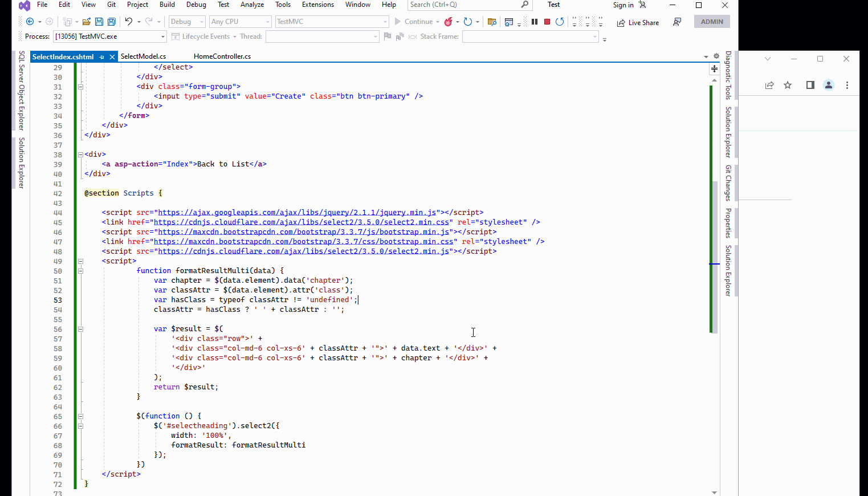Click the Restart debugging icon
The height and width of the screenshot is (496, 868).
[560, 22]
